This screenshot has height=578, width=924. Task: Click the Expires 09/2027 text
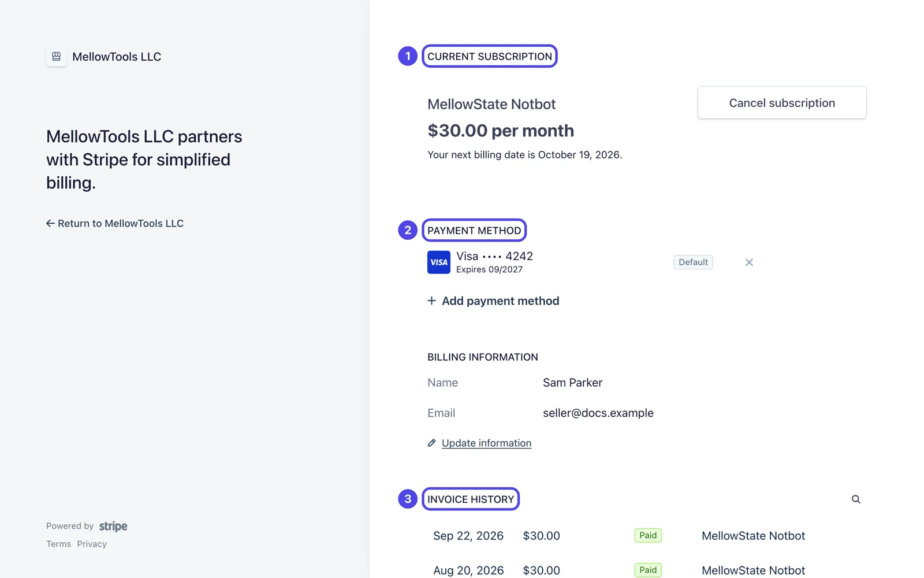[489, 269]
